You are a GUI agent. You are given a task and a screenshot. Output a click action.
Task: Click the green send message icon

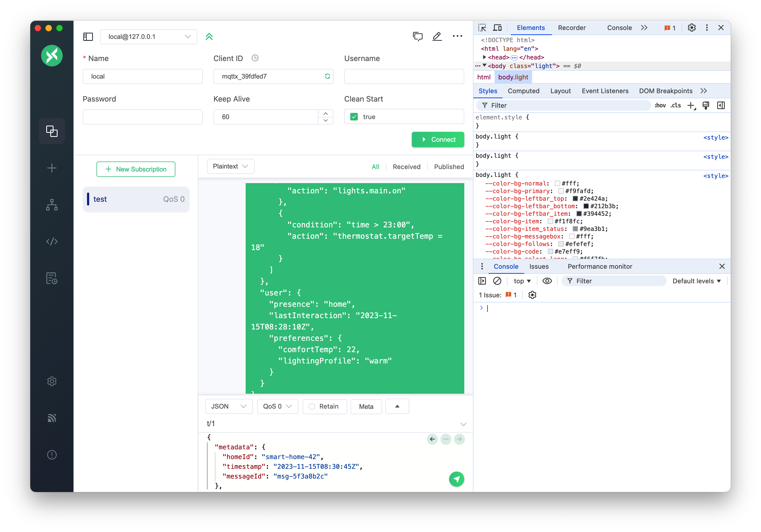[456, 479]
